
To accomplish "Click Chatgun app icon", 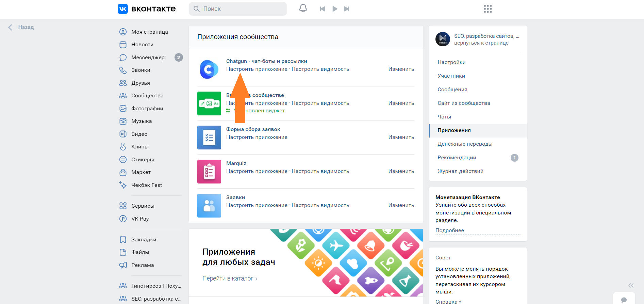I will (209, 69).
